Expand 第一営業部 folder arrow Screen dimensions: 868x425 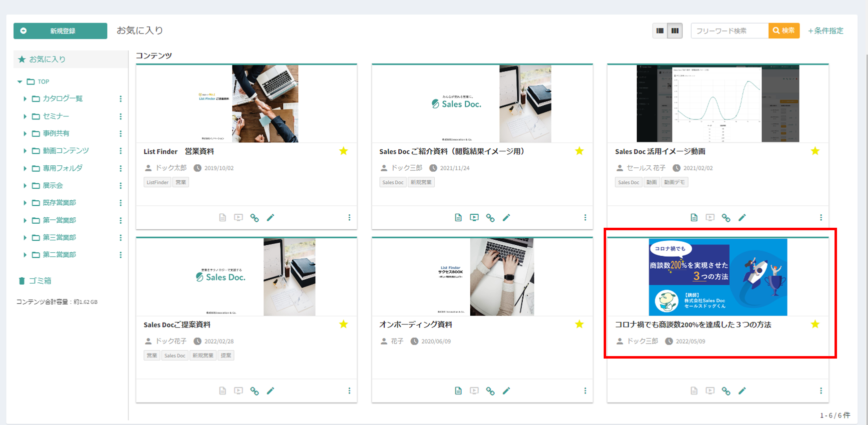25,220
